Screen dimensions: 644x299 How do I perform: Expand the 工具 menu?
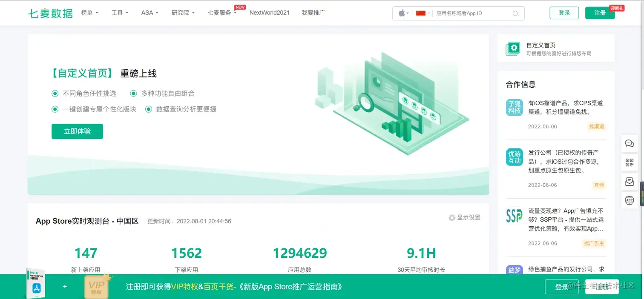coord(120,13)
